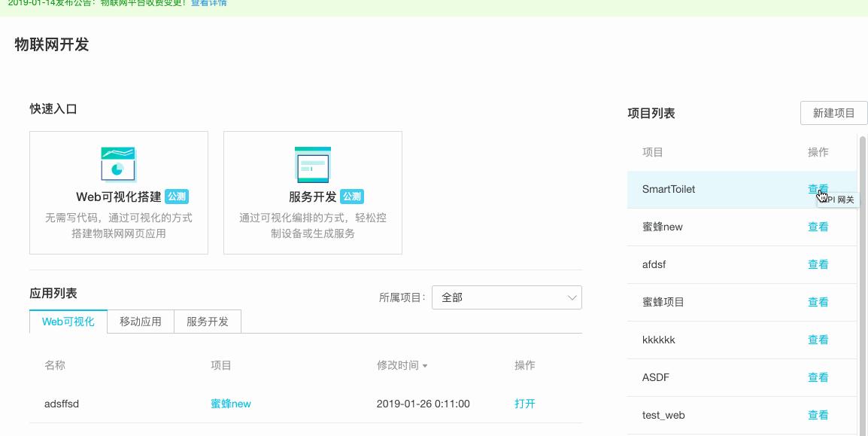Switch to the 移动应用 tab
Image resolution: width=868 pixels, height=436 pixels.
[x=140, y=321]
